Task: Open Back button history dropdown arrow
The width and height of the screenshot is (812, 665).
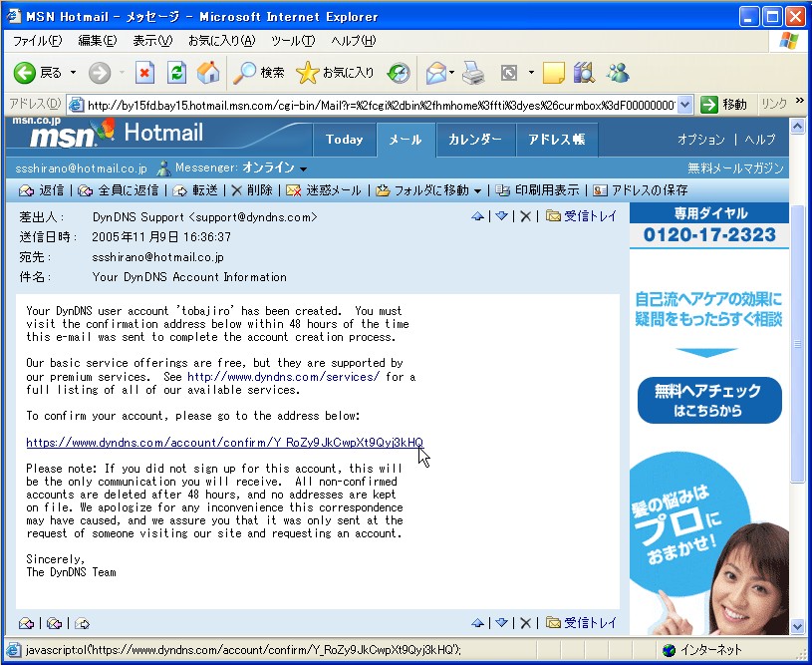Action: pos(73,73)
